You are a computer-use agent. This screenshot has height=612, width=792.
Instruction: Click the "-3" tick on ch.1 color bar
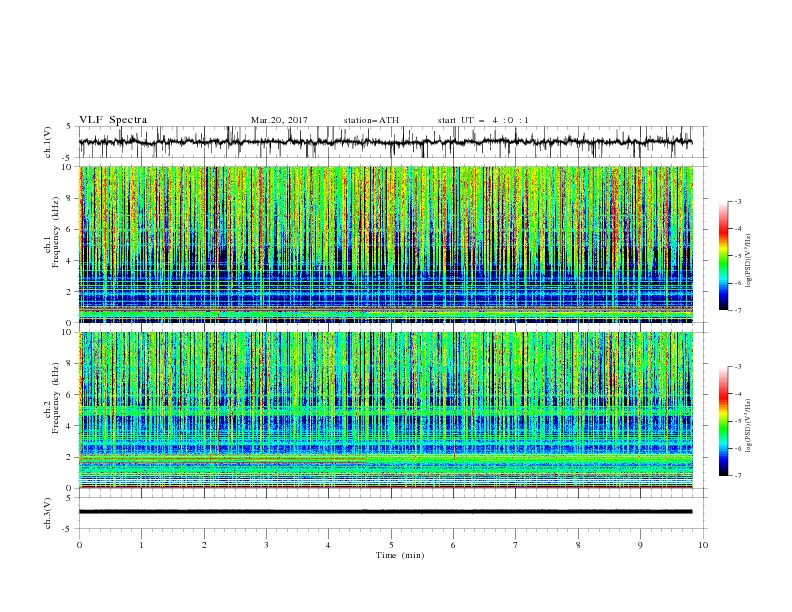tap(737, 201)
